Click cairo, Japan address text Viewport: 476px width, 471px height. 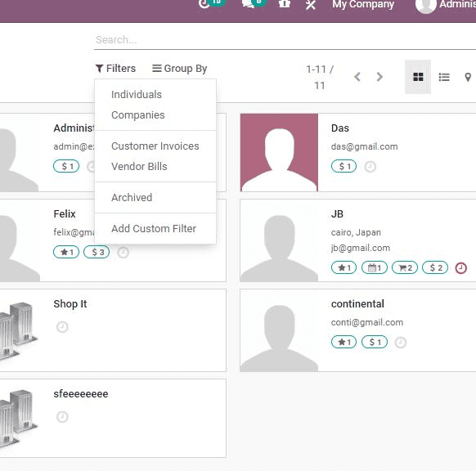[x=356, y=232]
